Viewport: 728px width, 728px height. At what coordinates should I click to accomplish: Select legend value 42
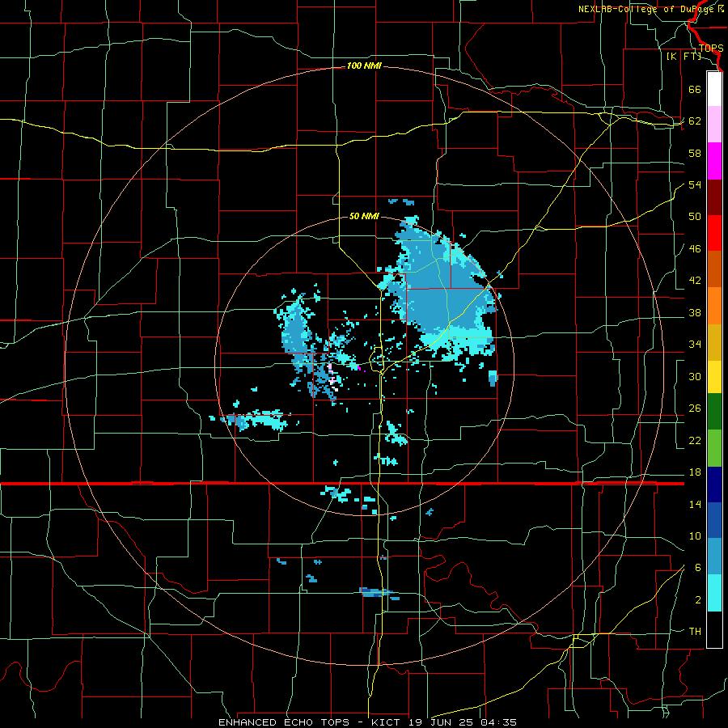pos(695,281)
